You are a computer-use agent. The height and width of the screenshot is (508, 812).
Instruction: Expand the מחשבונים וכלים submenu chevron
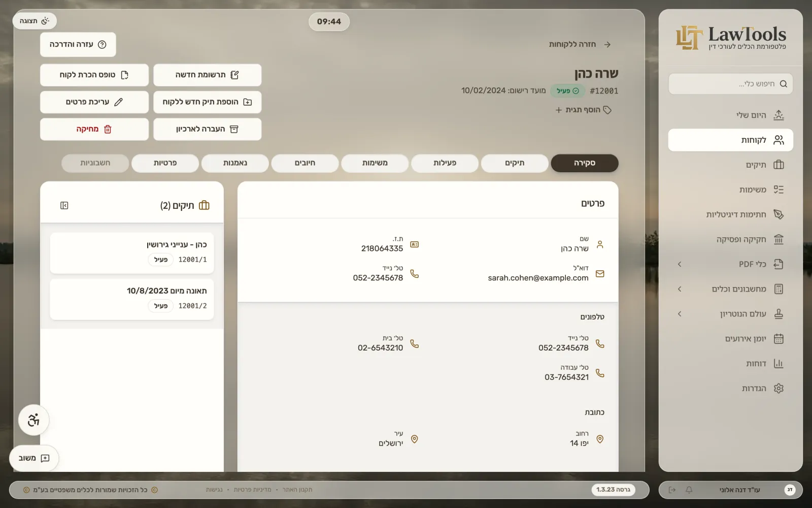(680, 289)
